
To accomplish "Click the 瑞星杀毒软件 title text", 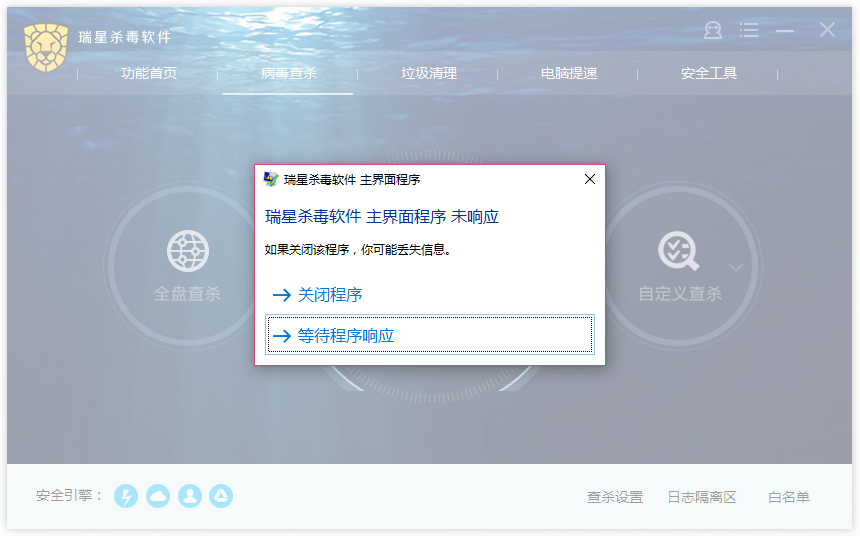I will point(125,37).
